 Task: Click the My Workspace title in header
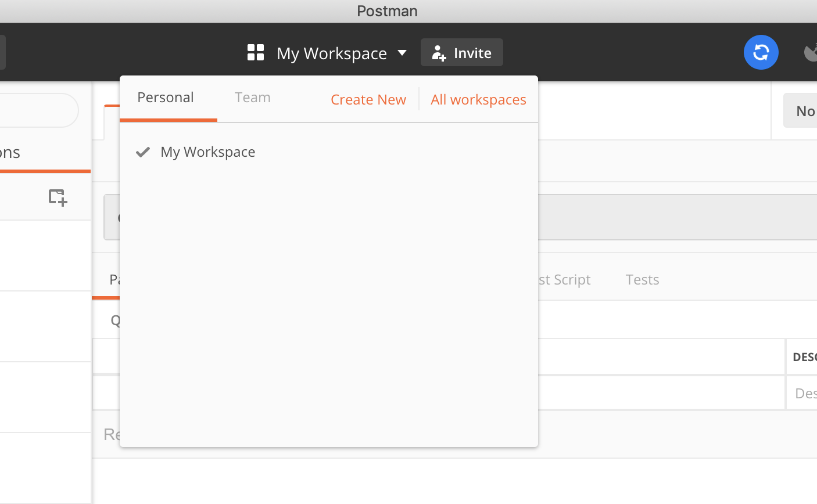[x=332, y=53]
